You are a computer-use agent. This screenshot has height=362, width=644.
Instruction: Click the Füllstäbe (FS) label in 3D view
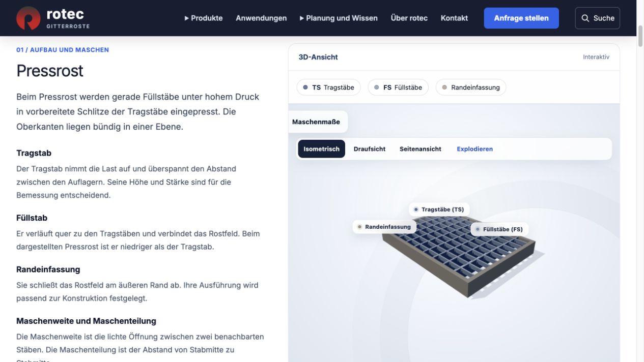pos(499,229)
